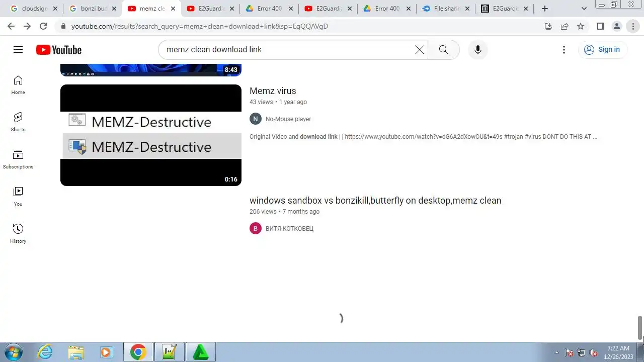Open Subscriptions in the sidebar
Screen dimensions: 644x362
click(18, 159)
